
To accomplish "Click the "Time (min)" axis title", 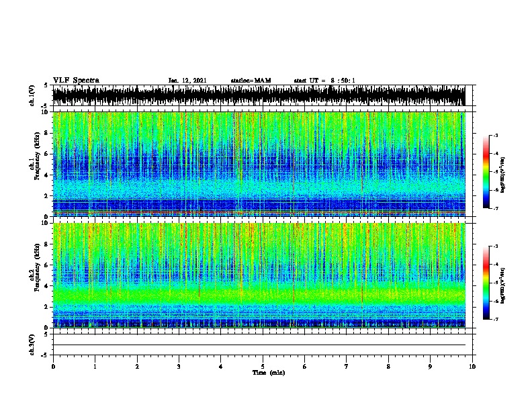I will click(269, 373).
